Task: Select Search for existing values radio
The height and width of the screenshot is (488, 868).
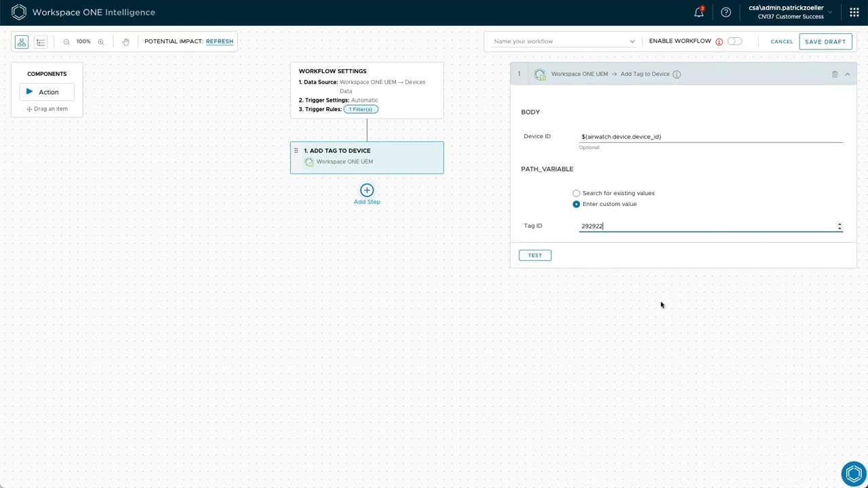Action: click(x=576, y=193)
